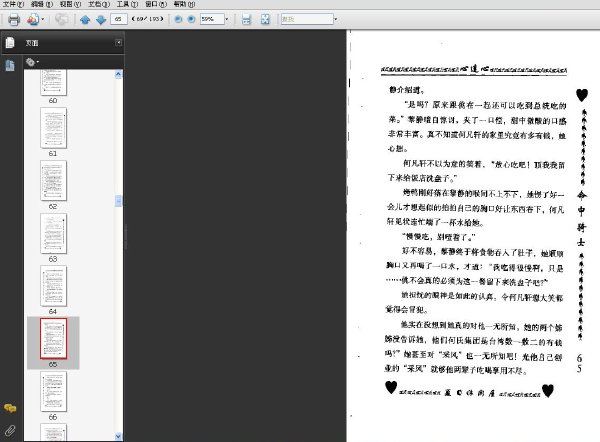Click the zoom out circular button
The height and width of the screenshot is (442, 600).
[178, 19]
